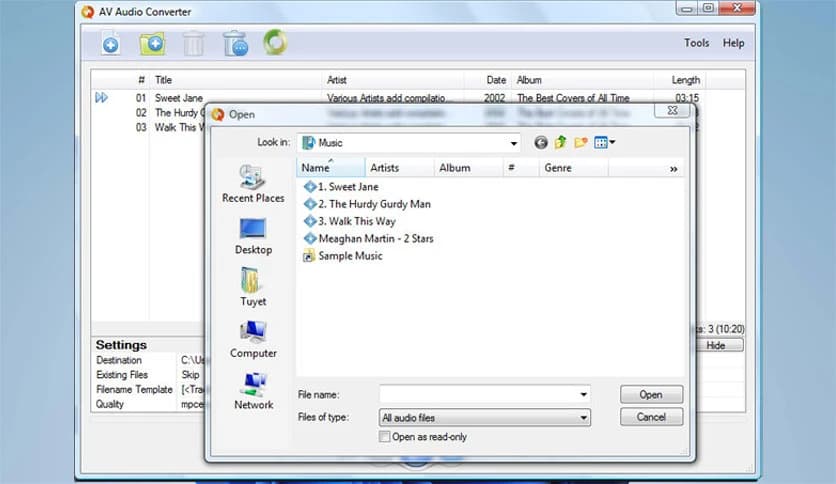This screenshot has height=484, width=836.
Task: Click the Quality setting row
Action: (150, 404)
